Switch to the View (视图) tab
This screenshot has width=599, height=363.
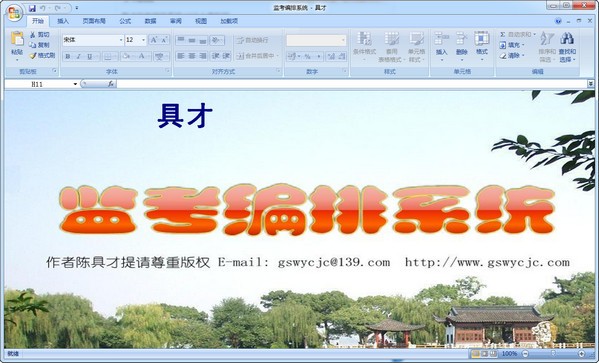tap(201, 21)
